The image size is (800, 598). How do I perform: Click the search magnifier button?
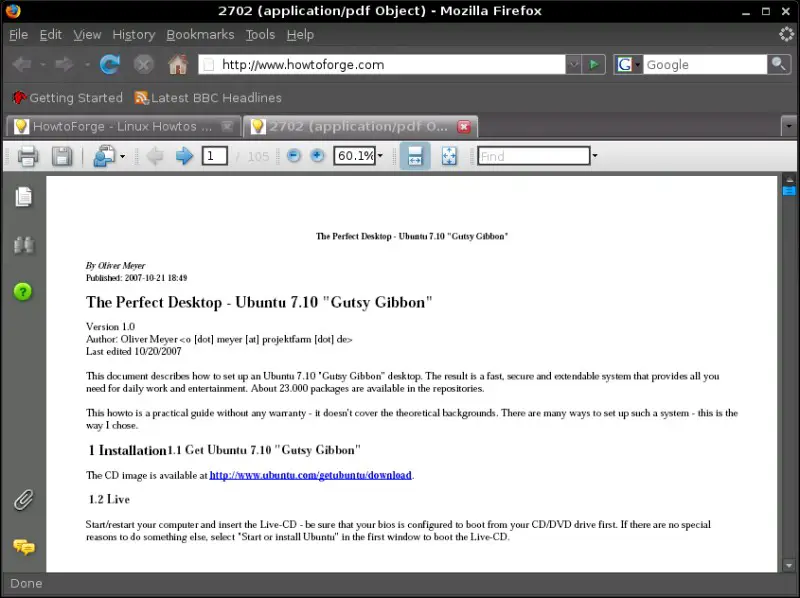[779, 64]
